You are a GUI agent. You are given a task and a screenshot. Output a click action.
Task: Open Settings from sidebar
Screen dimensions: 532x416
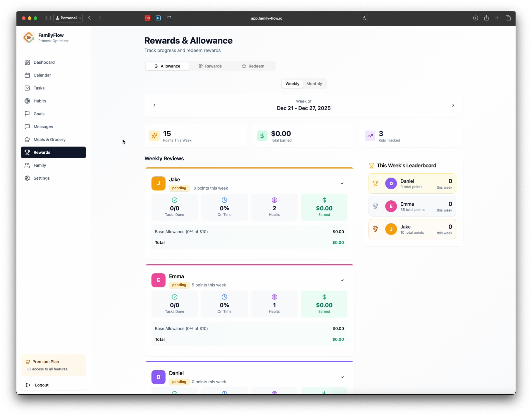pos(53,178)
